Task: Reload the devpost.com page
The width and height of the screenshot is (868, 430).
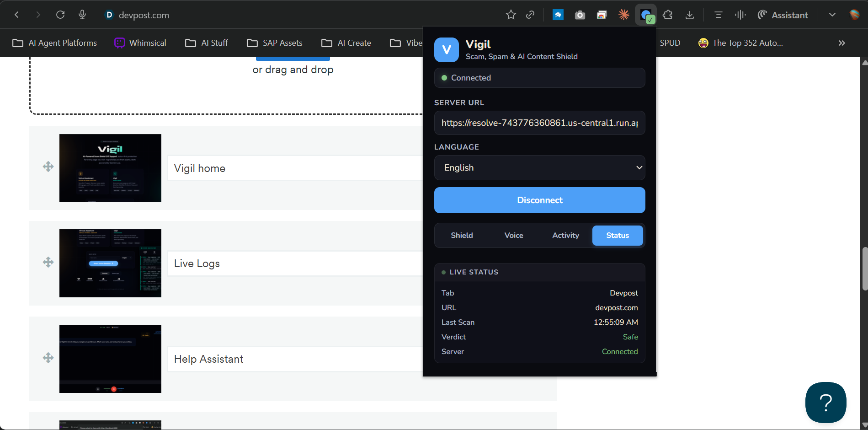Action: pos(60,15)
